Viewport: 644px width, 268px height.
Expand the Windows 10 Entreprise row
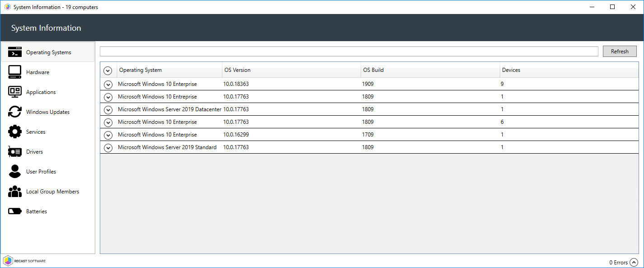point(107,97)
